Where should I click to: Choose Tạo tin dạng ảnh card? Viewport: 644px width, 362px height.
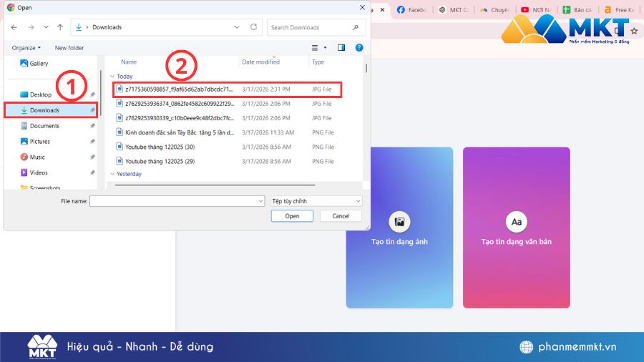tap(399, 228)
